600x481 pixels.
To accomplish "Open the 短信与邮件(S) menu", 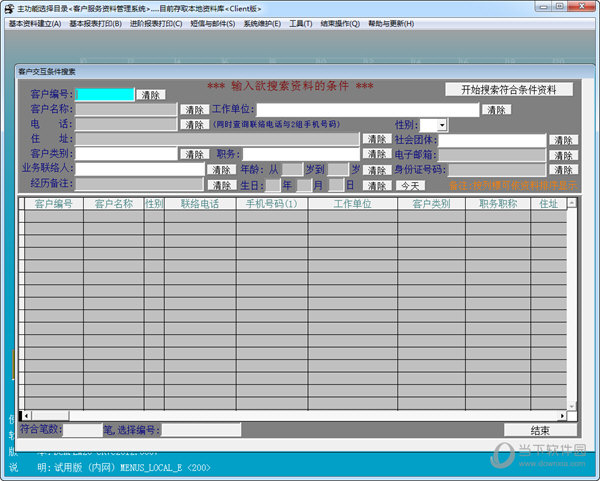I will [213, 24].
